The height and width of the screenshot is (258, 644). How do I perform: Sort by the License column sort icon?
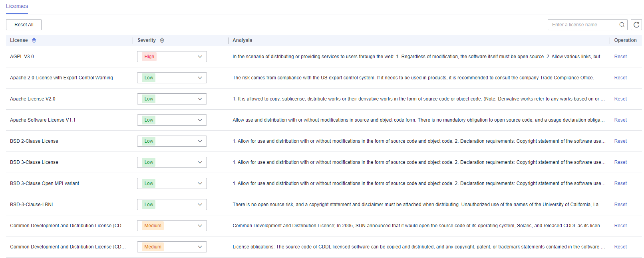pos(34,40)
